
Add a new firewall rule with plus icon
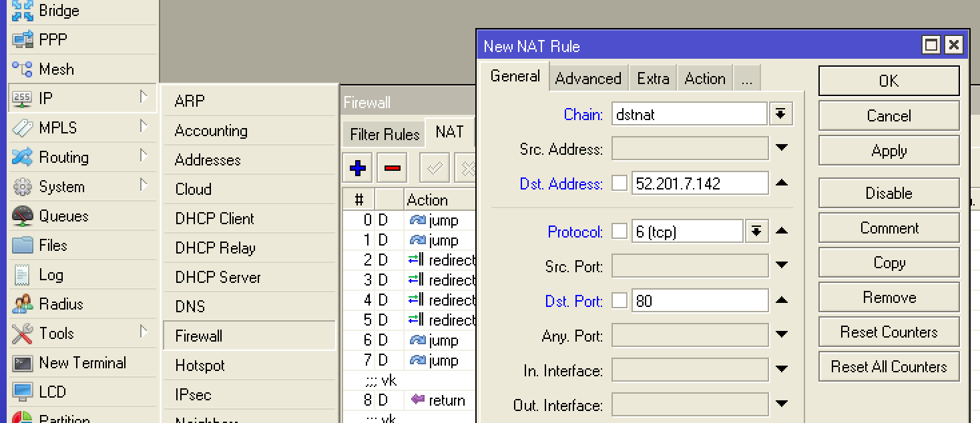[x=358, y=168]
